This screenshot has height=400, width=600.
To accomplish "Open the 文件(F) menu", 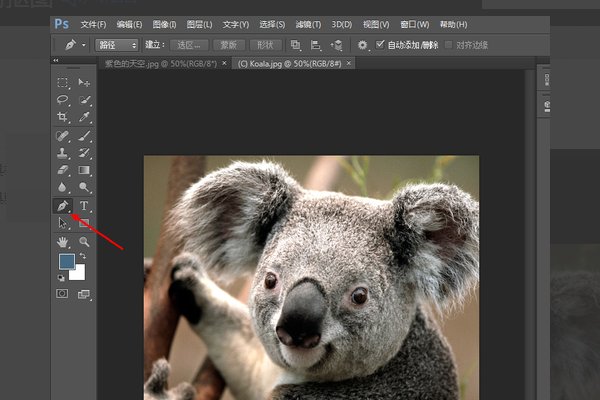I will pyautogui.click(x=93, y=24).
